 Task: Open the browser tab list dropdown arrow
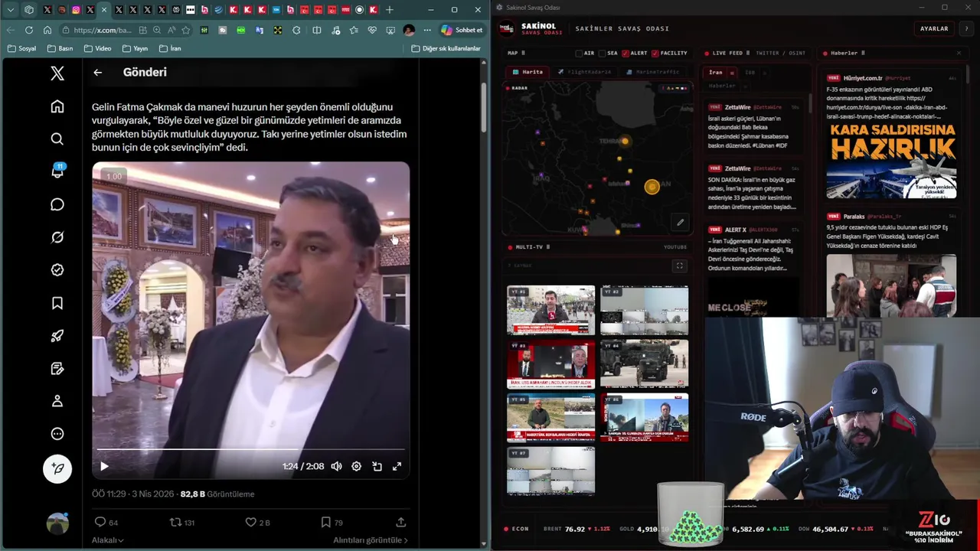[11, 10]
